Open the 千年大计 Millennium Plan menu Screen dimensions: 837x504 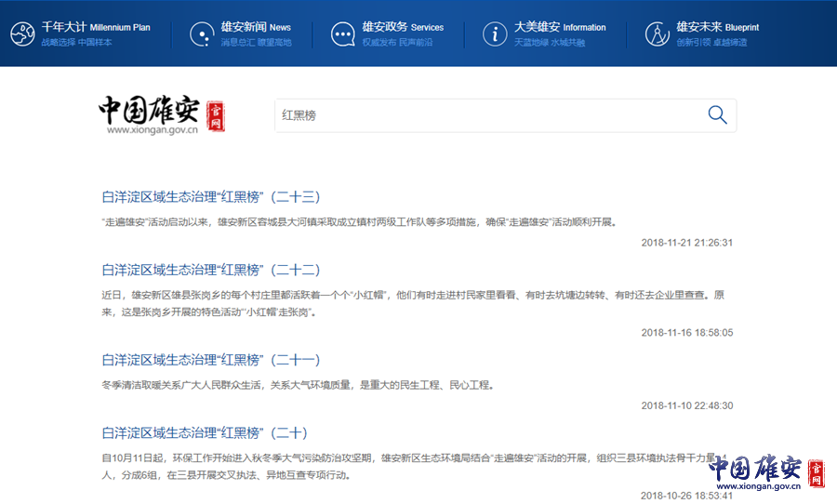point(95,27)
